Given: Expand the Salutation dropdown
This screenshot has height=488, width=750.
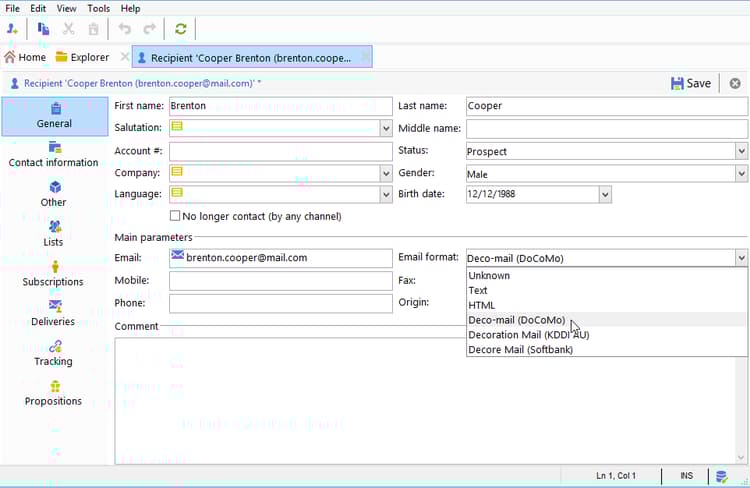Looking at the screenshot, I should 386,129.
